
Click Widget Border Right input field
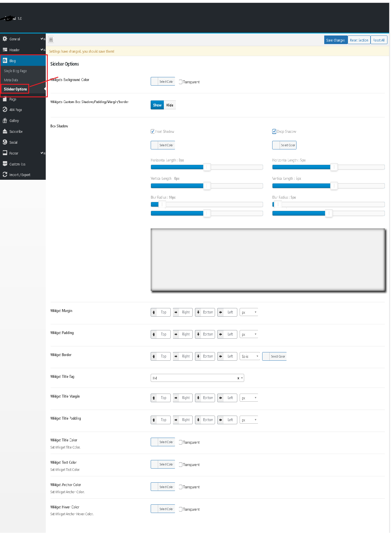(x=186, y=356)
